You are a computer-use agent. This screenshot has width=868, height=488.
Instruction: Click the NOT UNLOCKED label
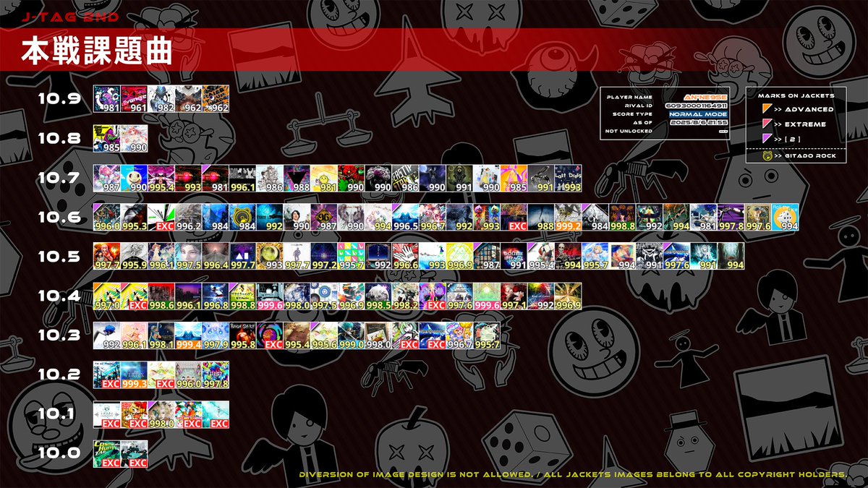pos(629,132)
